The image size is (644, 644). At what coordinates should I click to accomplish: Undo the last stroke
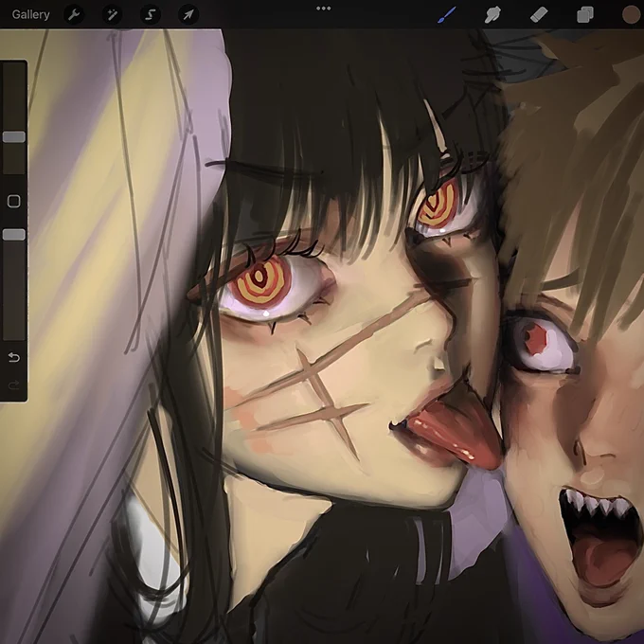point(14,357)
